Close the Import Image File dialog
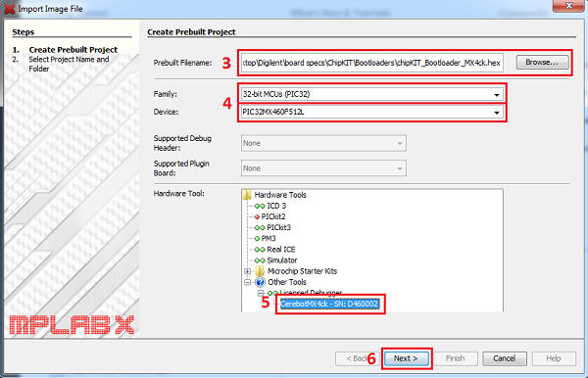This screenshot has width=588, height=378. point(568,6)
